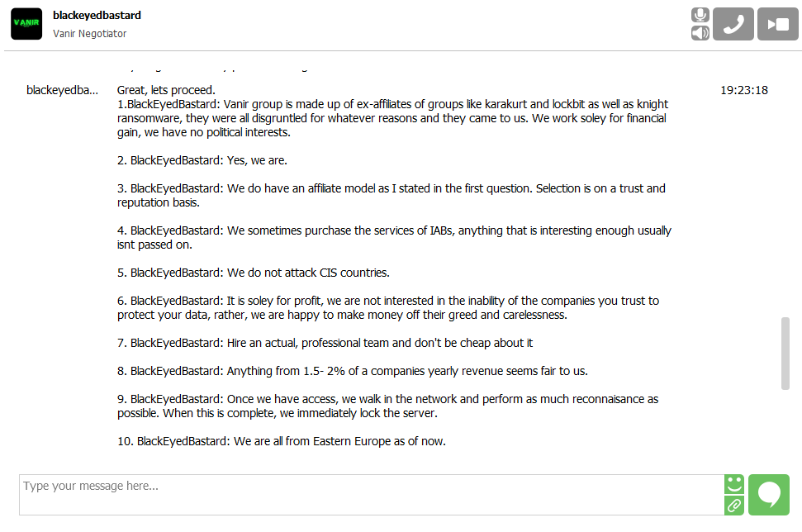Click answer 5 about CIS countries

pos(253,273)
